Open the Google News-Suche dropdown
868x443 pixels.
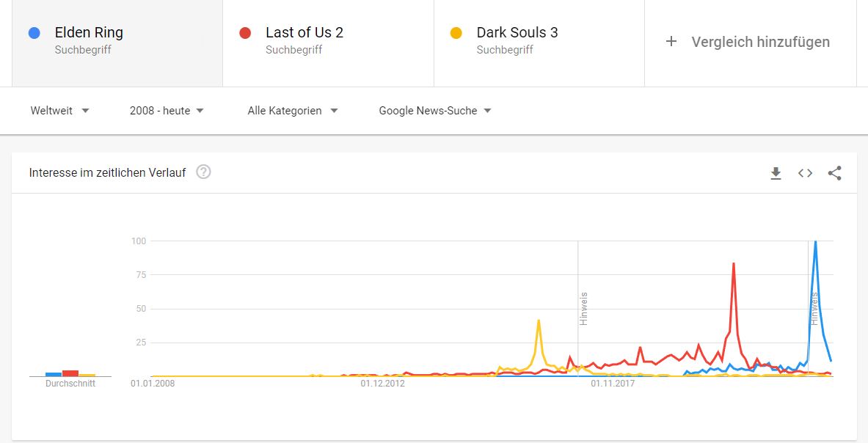coord(434,111)
